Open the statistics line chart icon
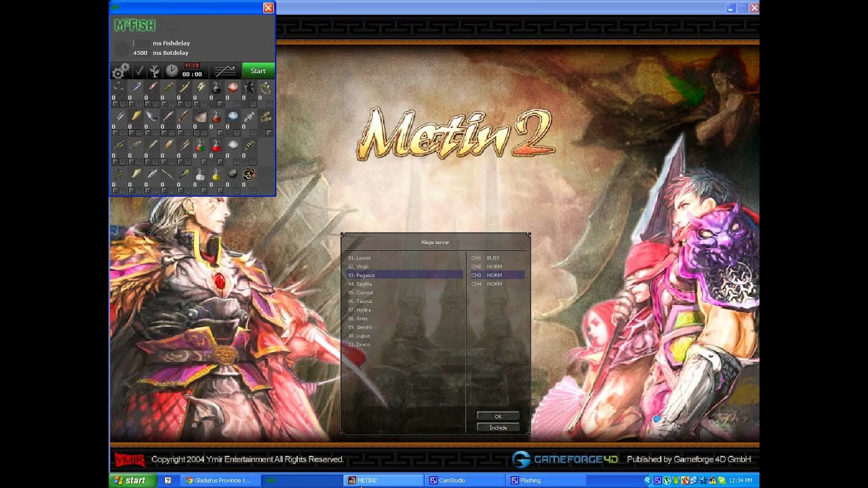The height and width of the screenshot is (488, 868). pos(225,70)
